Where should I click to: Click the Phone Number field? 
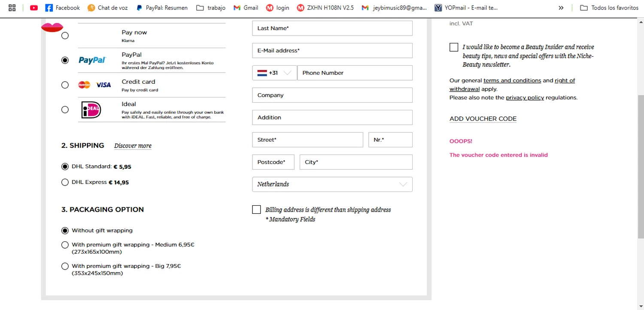click(x=355, y=73)
